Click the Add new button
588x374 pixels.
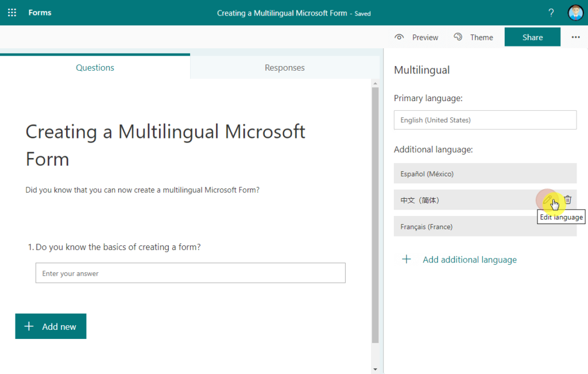tap(51, 326)
